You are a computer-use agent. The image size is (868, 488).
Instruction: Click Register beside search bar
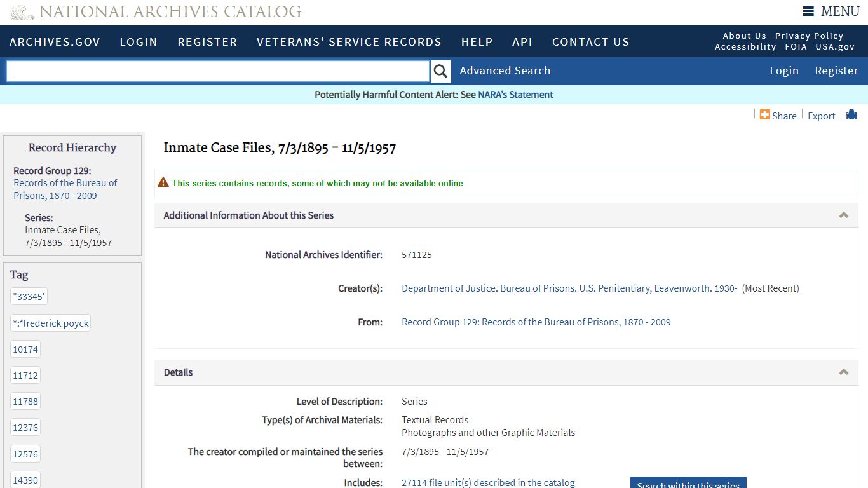[x=836, y=71]
